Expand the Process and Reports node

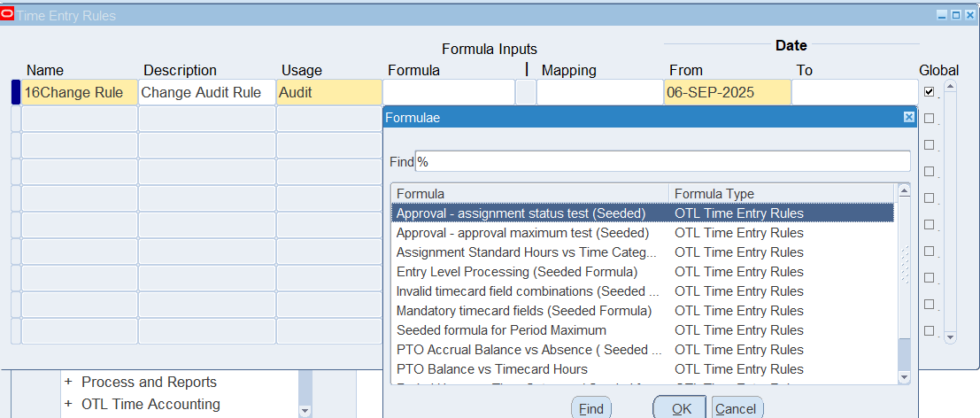(68, 383)
